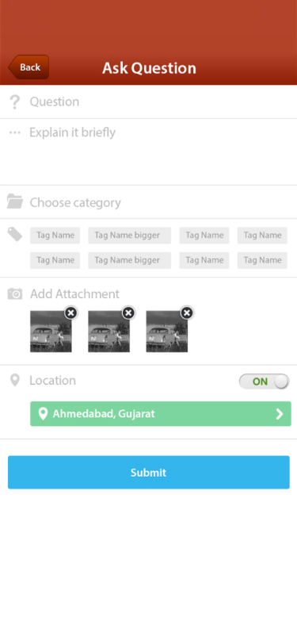The image size is (297, 644).
Task: Open the Ahmedabad, Gujarat location selector
Action: pos(161,413)
